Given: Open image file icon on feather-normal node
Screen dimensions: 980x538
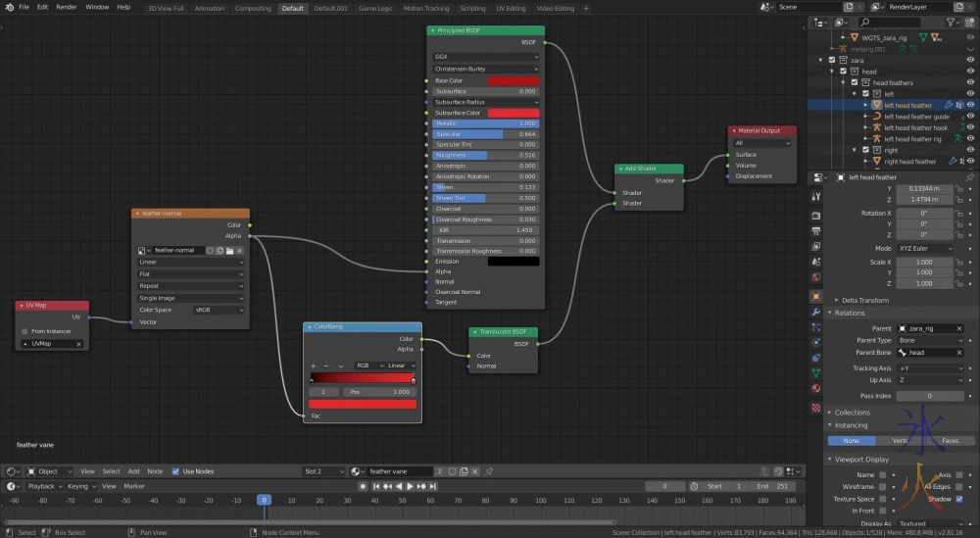Looking at the screenshot, I should pos(229,250).
